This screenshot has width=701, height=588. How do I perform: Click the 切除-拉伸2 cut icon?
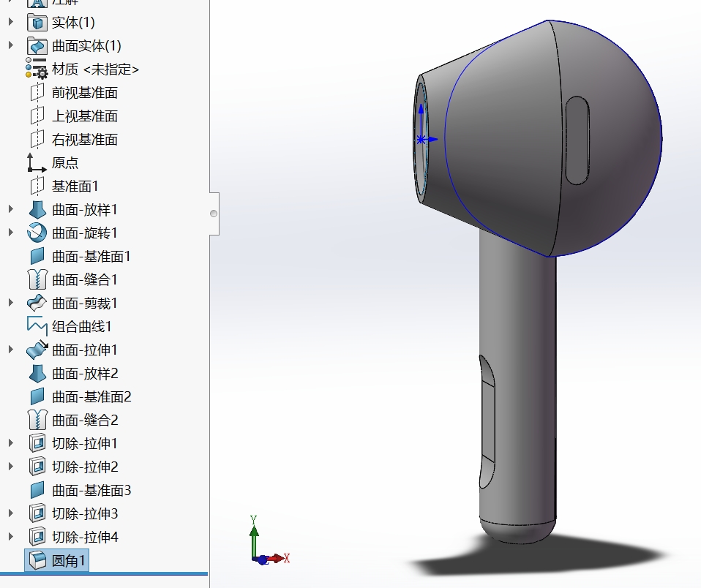click(x=37, y=467)
